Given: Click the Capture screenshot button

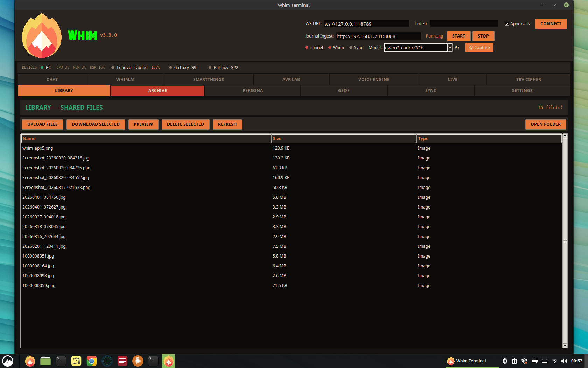Looking at the screenshot, I should (479, 48).
